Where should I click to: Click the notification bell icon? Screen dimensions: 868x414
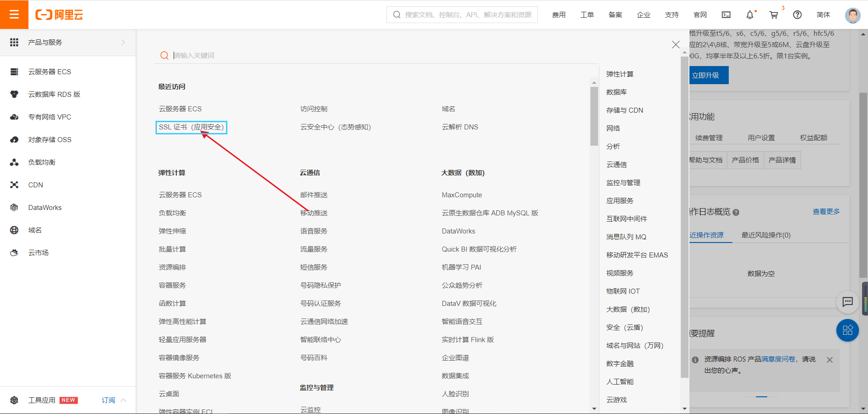click(750, 15)
